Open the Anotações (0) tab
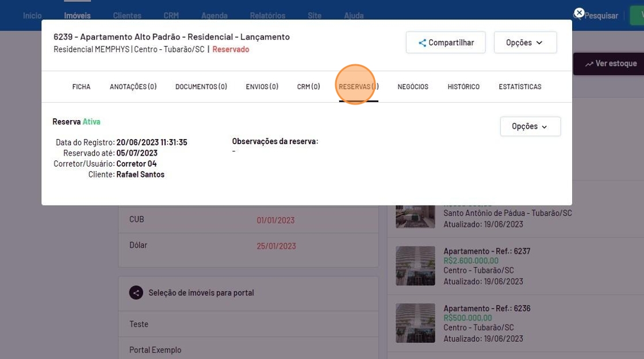Screen dimensions: 644x359 pyautogui.click(x=133, y=87)
